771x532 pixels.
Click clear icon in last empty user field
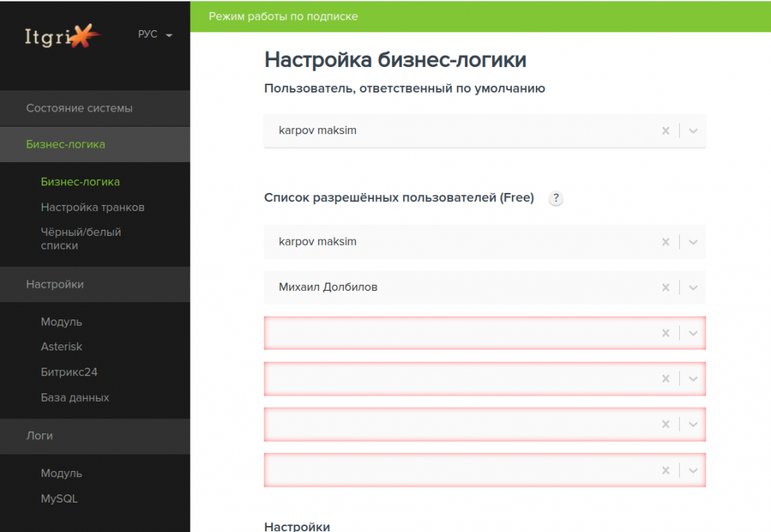tap(665, 470)
